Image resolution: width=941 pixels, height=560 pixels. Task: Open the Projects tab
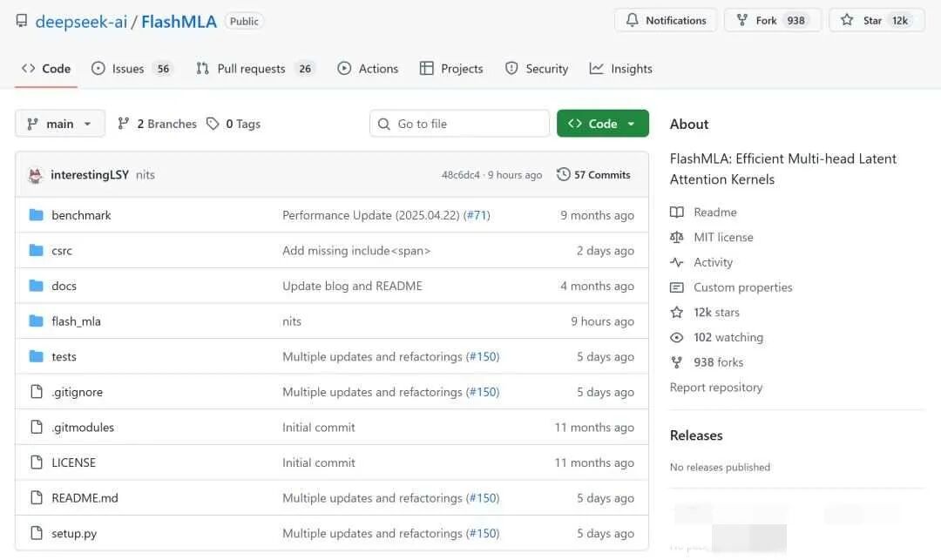click(450, 68)
